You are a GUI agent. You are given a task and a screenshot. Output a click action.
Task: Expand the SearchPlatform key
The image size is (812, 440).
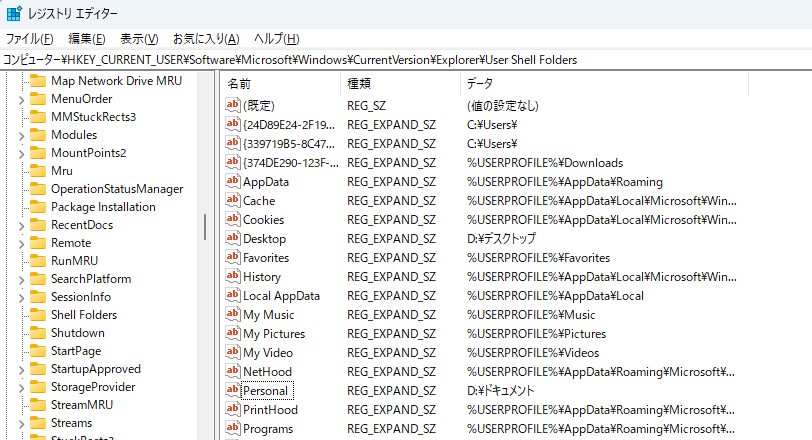pyautogui.click(x=21, y=280)
